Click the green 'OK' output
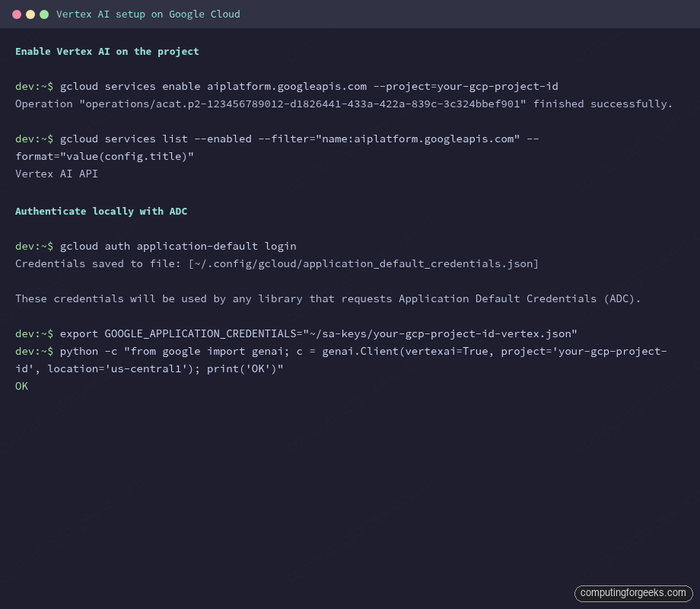Screen dimensions: 700x609 tap(21, 386)
